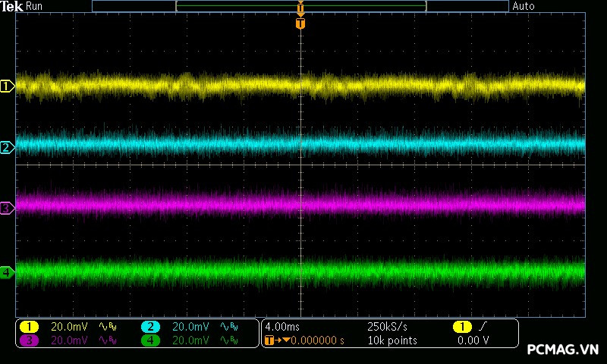The width and height of the screenshot is (607, 364).
Task: Toggle the cyan channel 2 badge
Action: [150, 327]
